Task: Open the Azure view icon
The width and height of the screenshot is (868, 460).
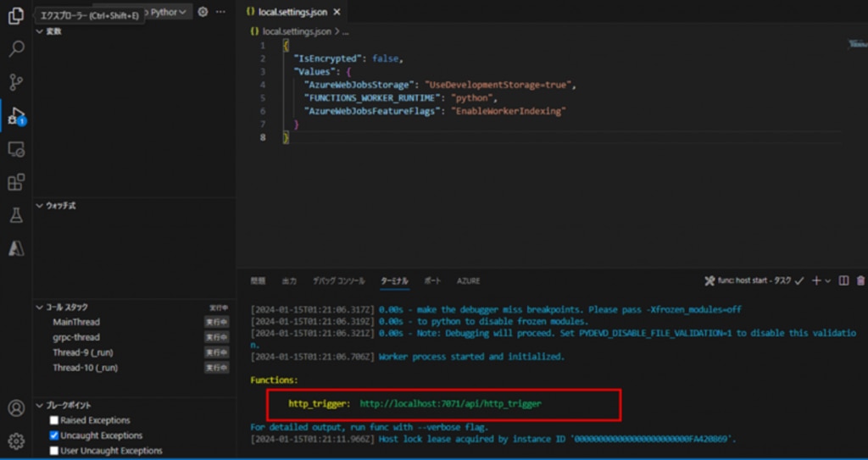Action: click(16, 248)
